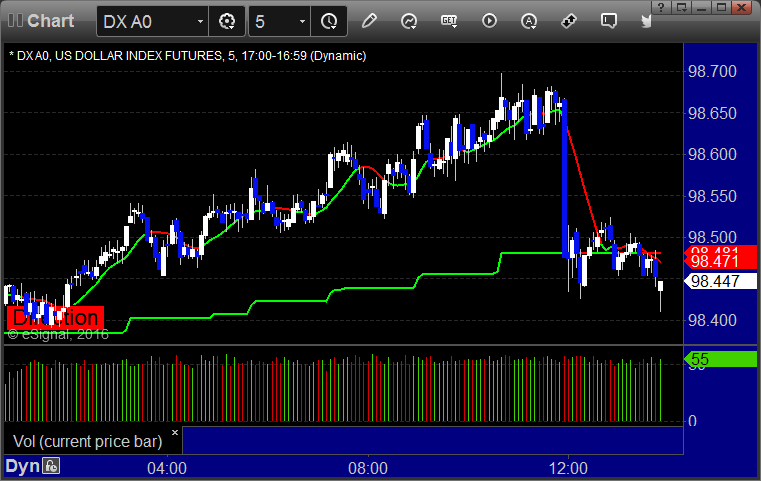Open the GET tools menu
This screenshot has width=761, height=481.
point(449,21)
